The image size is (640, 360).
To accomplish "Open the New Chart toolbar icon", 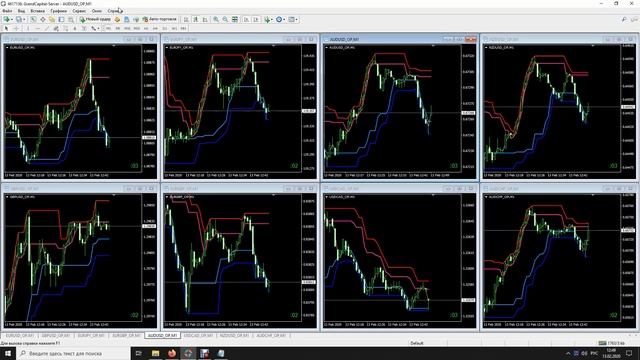I will click(x=6, y=19).
